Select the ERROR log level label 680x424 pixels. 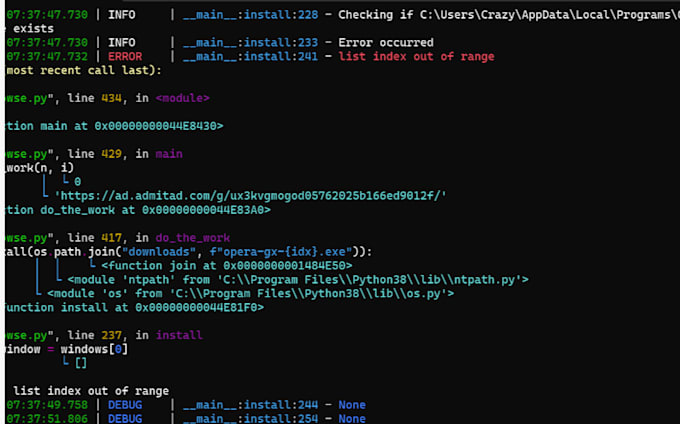tap(125, 56)
